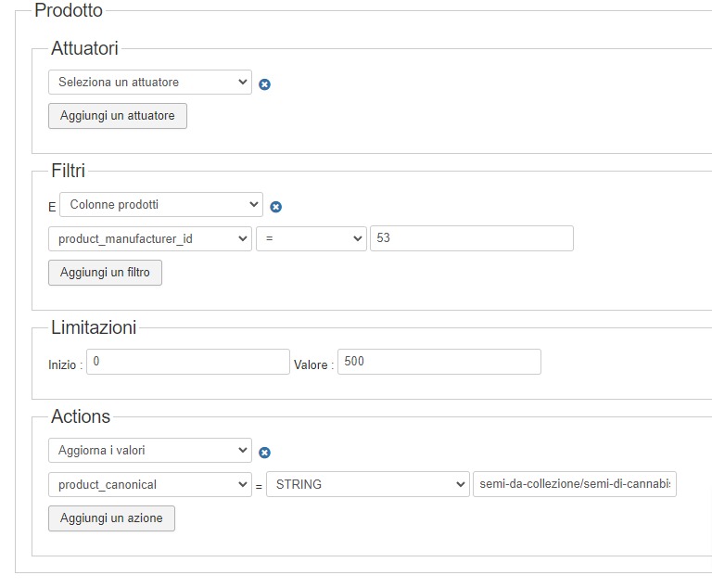Focus the canonical URL string input field
Image resolution: width=712 pixels, height=588 pixels.
574,484
